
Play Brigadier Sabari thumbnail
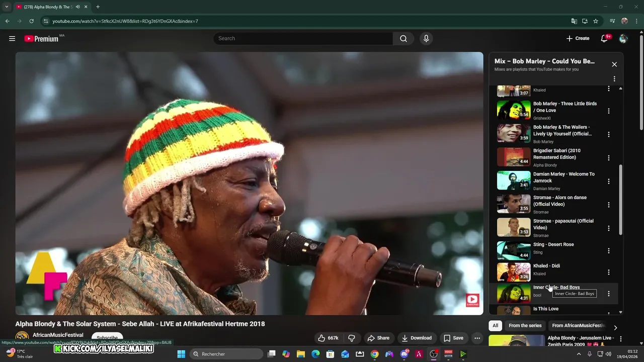click(514, 157)
